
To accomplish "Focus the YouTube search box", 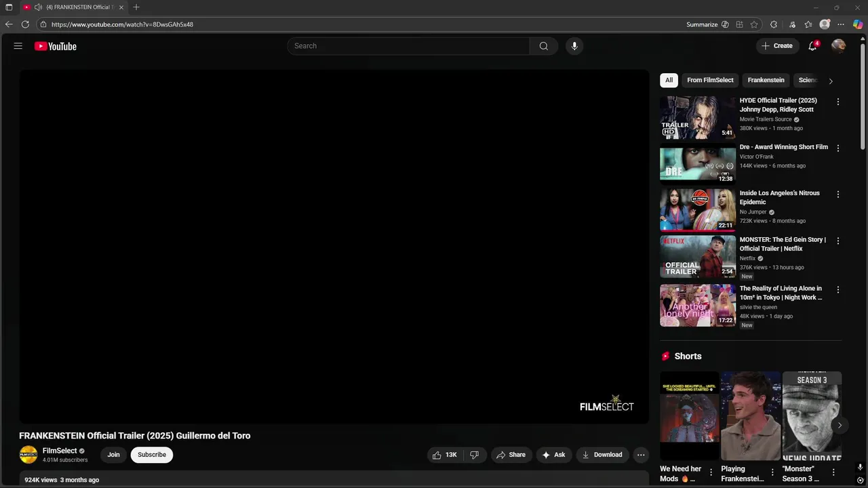I will click(x=409, y=46).
